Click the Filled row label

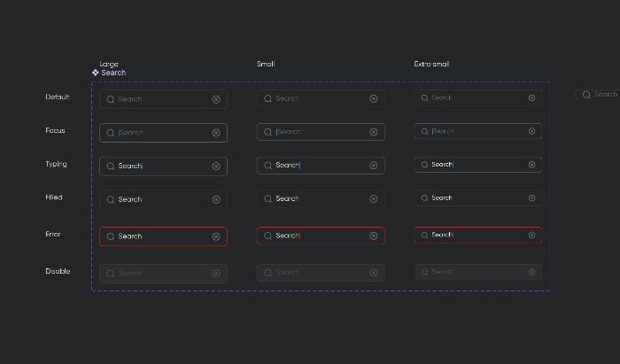pyautogui.click(x=54, y=197)
